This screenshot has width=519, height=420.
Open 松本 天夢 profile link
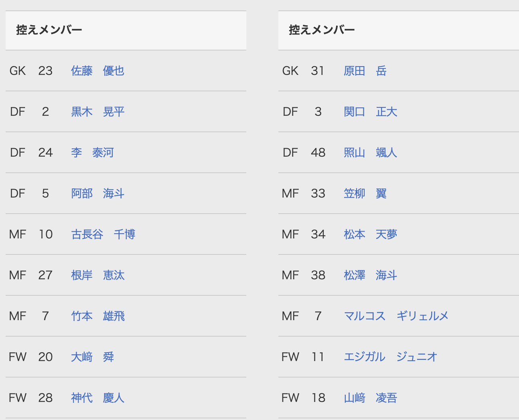[x=370, y=234]
